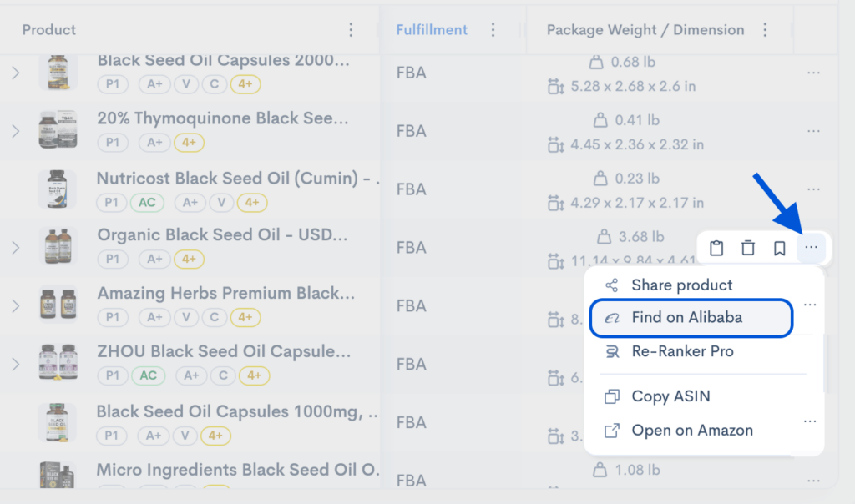Click the Re-Ranker Pro icon in the menu
This screenshot has height=504, width=855.
point(610,351)
